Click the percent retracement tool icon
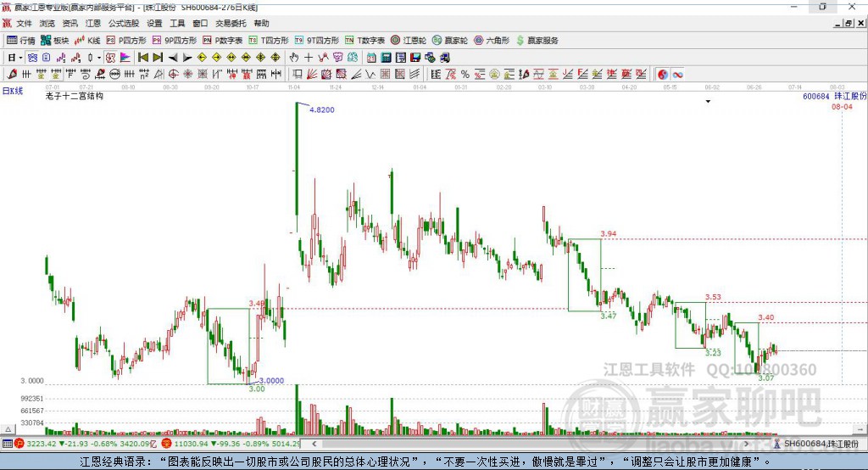 [465, 75]
